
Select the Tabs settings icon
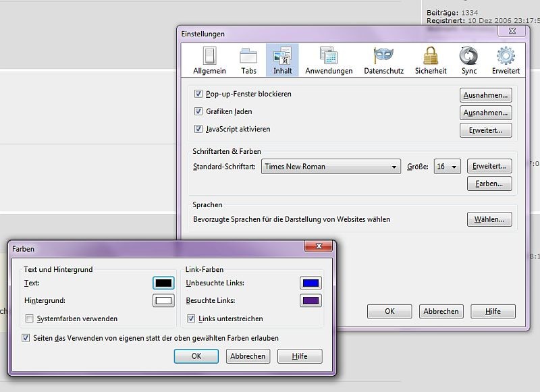248,60
